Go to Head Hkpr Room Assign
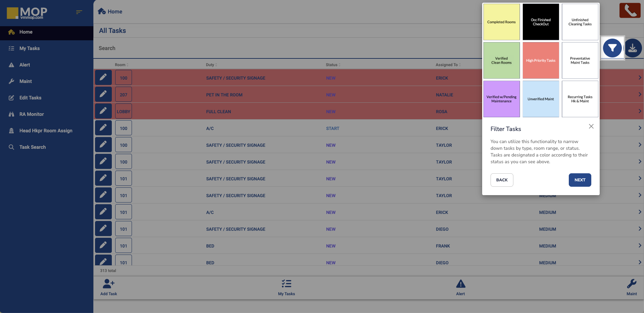The width and height of the screenshot is (644, 313). click(46, 131)
